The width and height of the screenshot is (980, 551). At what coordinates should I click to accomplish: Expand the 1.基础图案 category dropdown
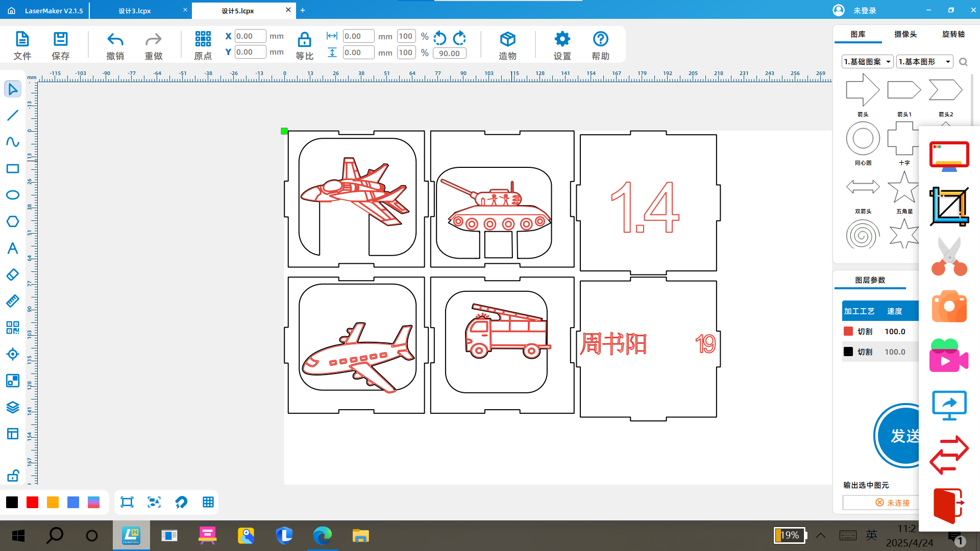[x=867, y=62]
